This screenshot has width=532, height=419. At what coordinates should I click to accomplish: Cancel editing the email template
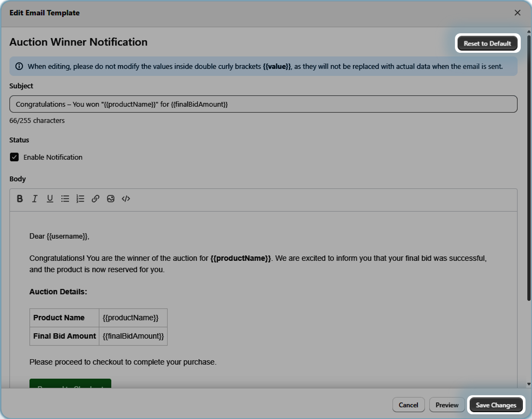408,405
